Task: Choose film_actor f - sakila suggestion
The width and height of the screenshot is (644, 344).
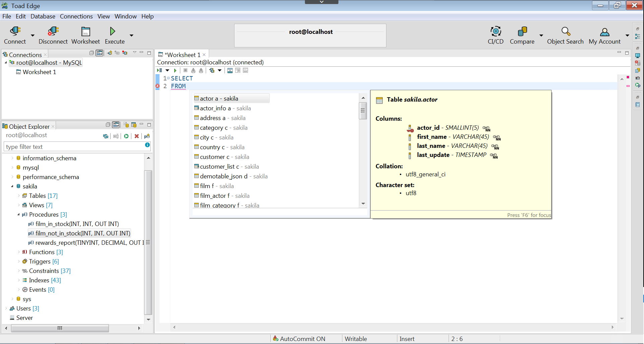Action: (222, 196)
